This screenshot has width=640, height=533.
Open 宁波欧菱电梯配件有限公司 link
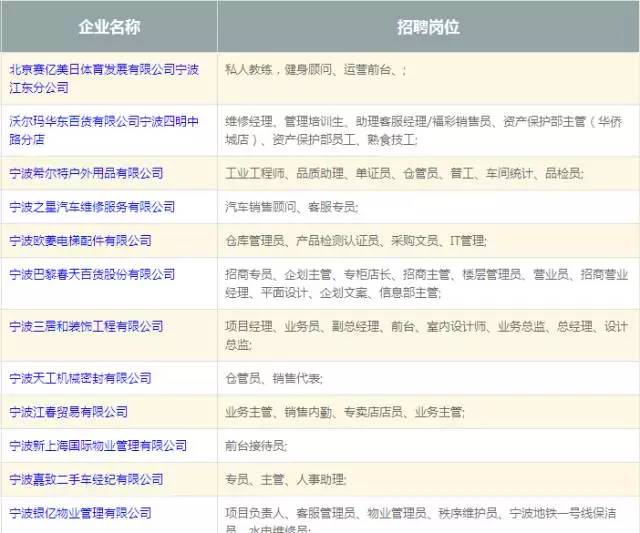pos(80,240)
